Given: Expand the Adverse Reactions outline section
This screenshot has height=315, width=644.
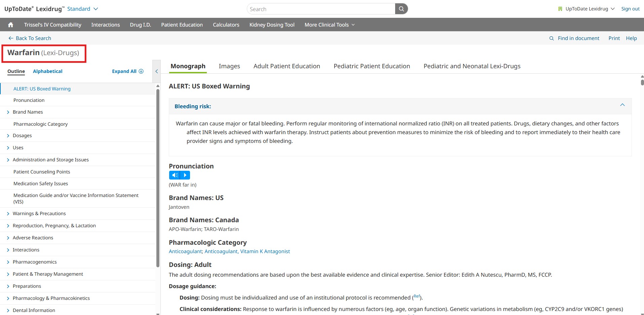Looking at the screenshot, I should [8, 238].
